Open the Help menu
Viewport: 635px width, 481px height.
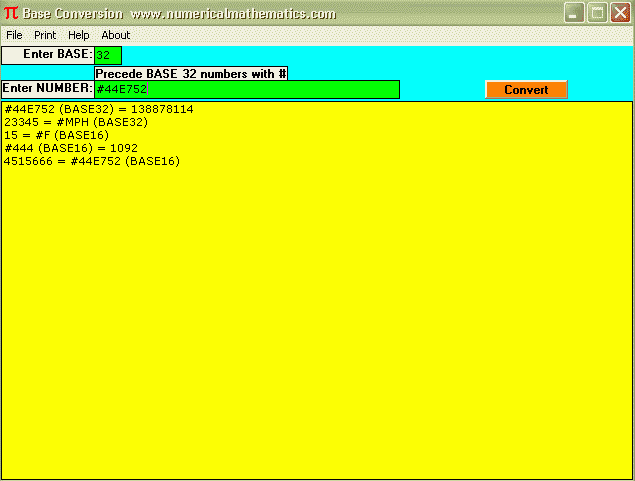coord(79,35)
